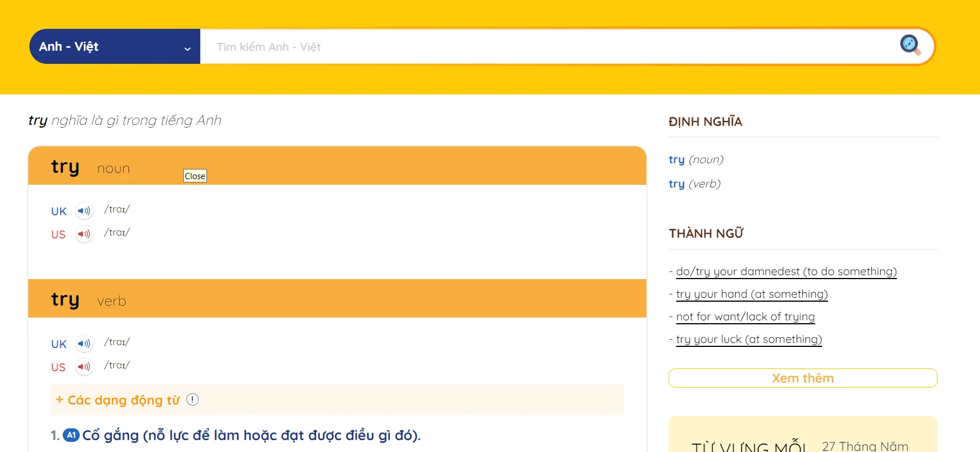The width and height of the screenshot is (980, 452).
Task: Click the A1 level badge
Action: coord(71,435)
